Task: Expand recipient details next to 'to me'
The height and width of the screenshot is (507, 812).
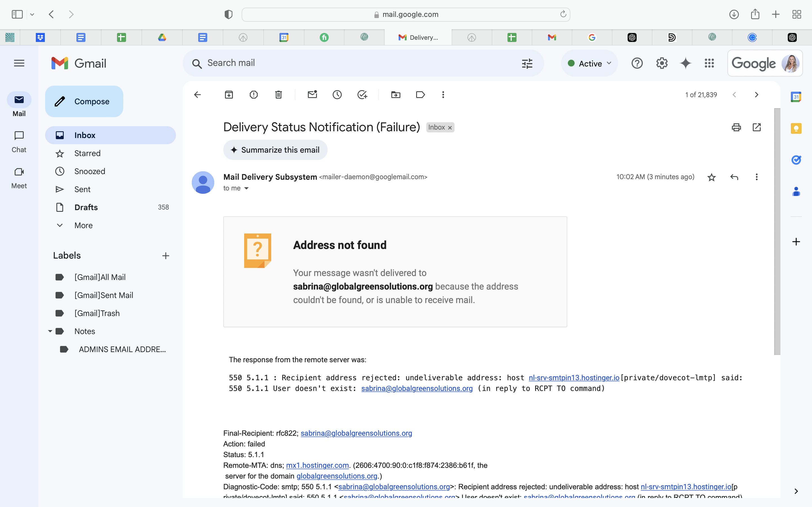Action: (x=246, y=188)
